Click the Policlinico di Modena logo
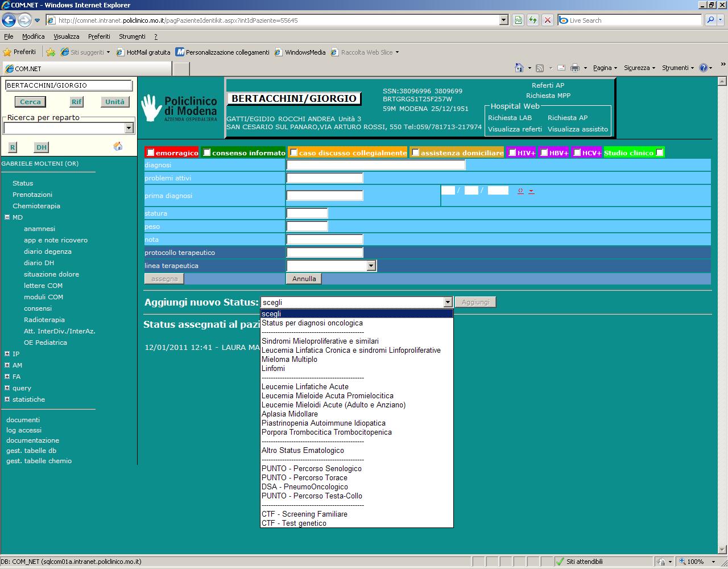728x569 pixels. pyautogui.click(x=179, y=108)
